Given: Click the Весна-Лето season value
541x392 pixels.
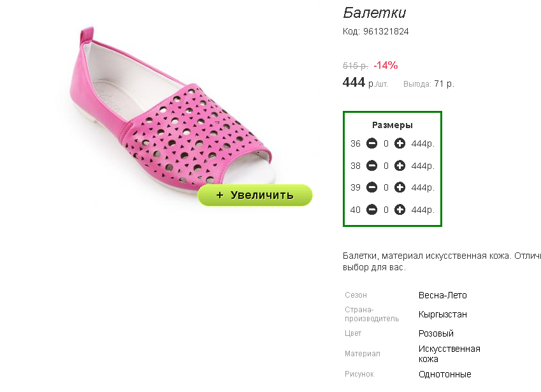Looking at the screenshot, I should [x=443, y=295].
